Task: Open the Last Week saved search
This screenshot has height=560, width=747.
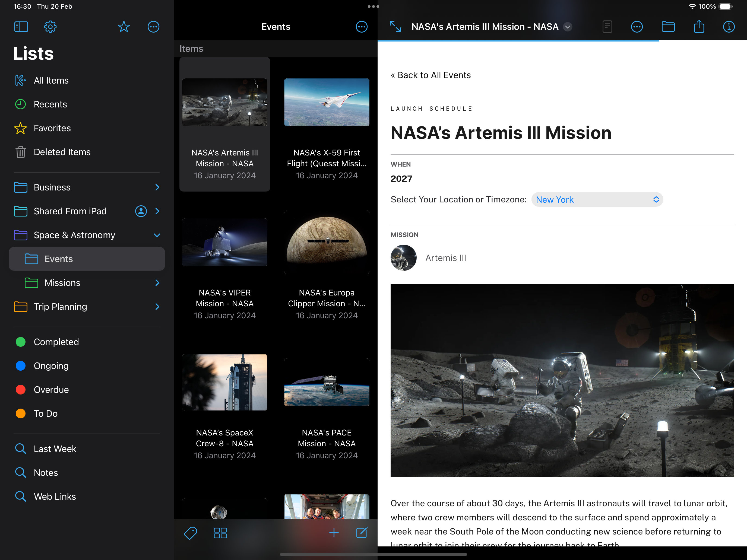Action: point(87,449)
